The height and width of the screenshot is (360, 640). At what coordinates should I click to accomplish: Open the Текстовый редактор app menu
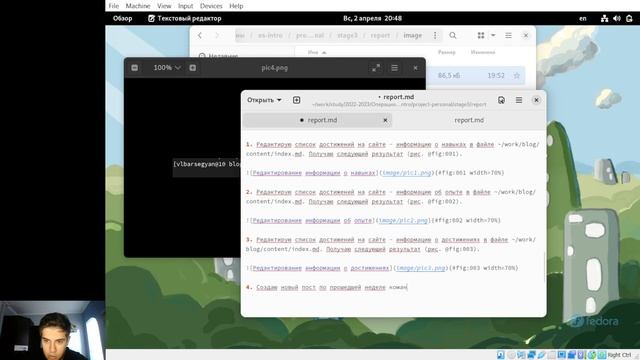(x=184, y=18)
